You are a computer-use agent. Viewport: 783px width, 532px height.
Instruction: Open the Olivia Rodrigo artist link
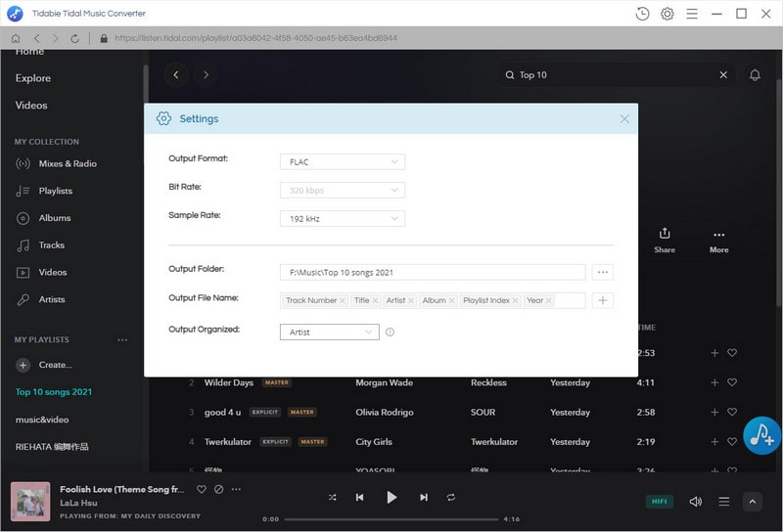pos(385,413)
